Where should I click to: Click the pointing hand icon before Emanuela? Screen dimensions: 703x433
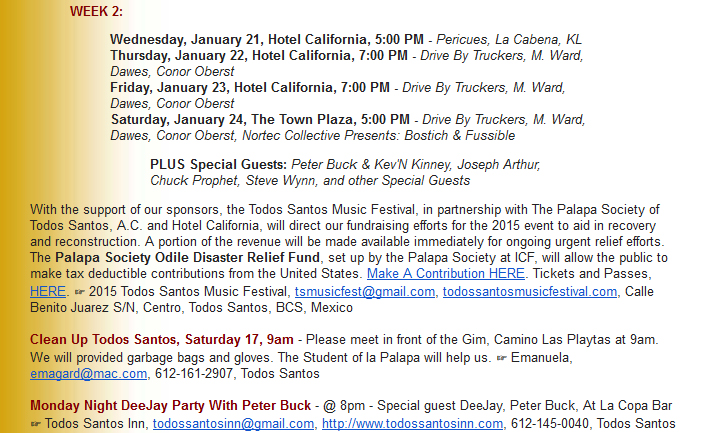pyautogui.click(x=502, y=356)
